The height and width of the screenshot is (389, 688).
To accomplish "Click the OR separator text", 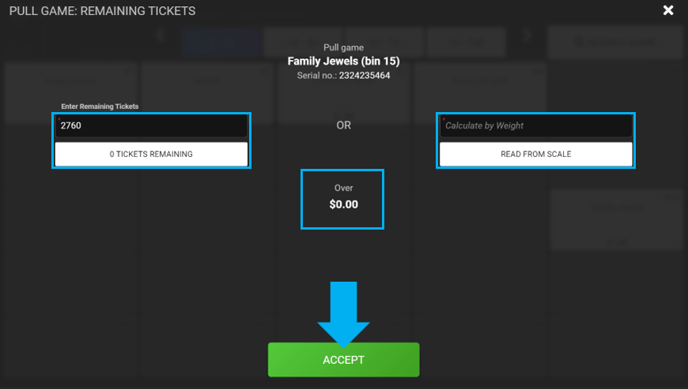I will (344, 125).
